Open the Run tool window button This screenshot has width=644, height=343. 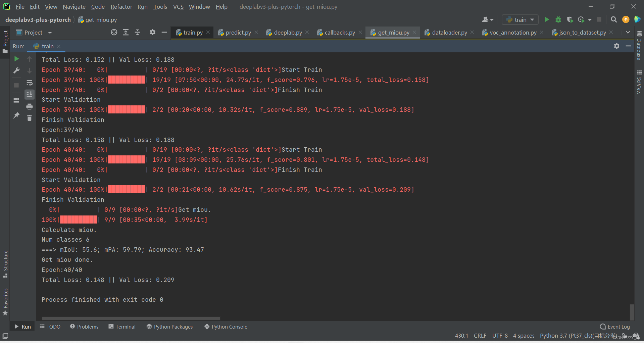click(x=22, y=327)
